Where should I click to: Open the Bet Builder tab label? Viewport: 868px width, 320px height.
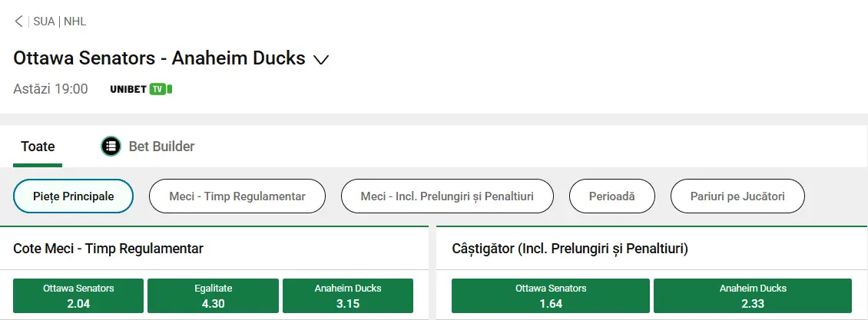(x=161, y=146)
